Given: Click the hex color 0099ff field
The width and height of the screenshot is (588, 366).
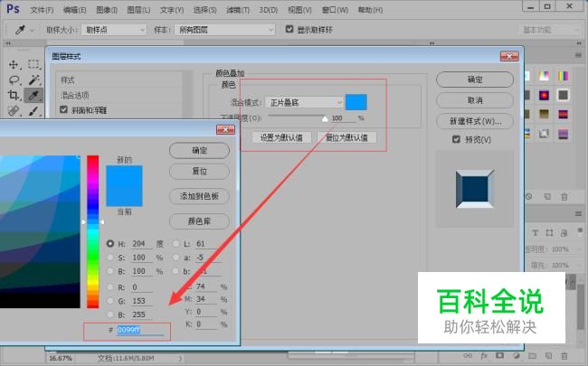Looking at the screenshot, I should click(140, 330).
